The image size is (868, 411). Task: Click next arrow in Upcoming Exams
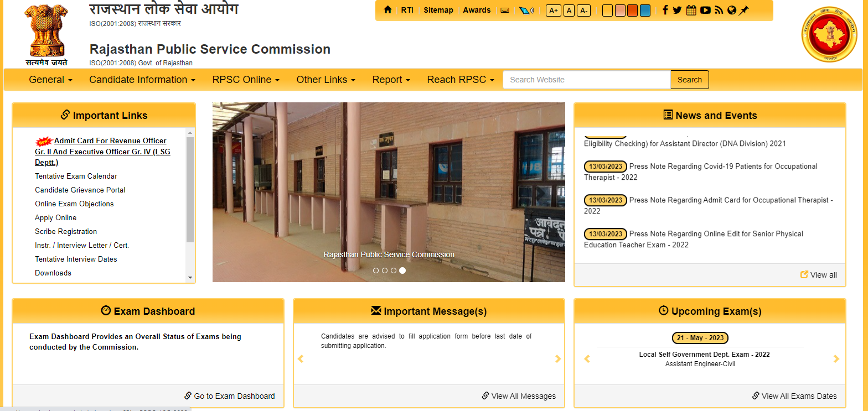[x=836, y=359]
